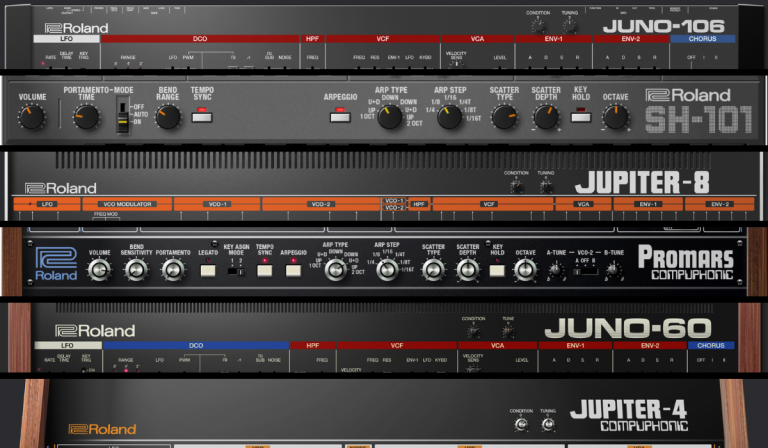Click the JUNO-106 Condition knob
768x448 pixels.
point(538,24)
